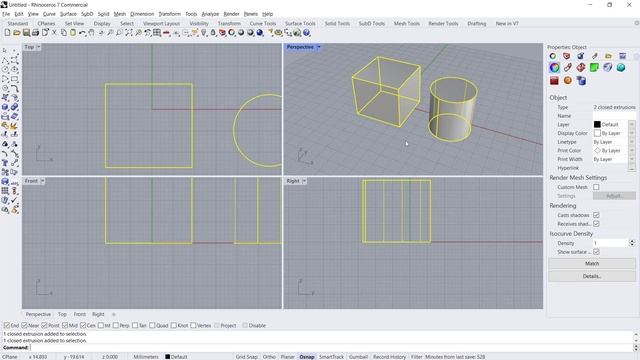
Task: Enable the Custom Mesh checkbox
Action: [596, 187]
